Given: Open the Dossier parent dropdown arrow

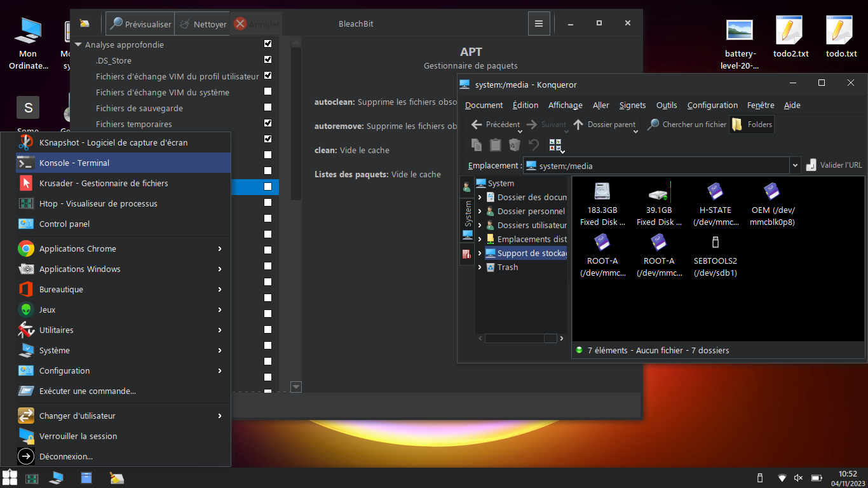Looking at the screenshot, I should tap(635, 132).
